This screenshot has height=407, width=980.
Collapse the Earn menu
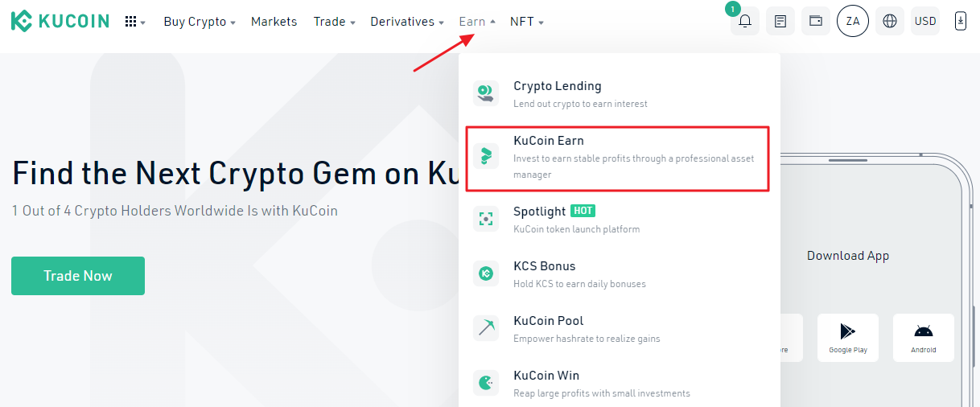476,22
